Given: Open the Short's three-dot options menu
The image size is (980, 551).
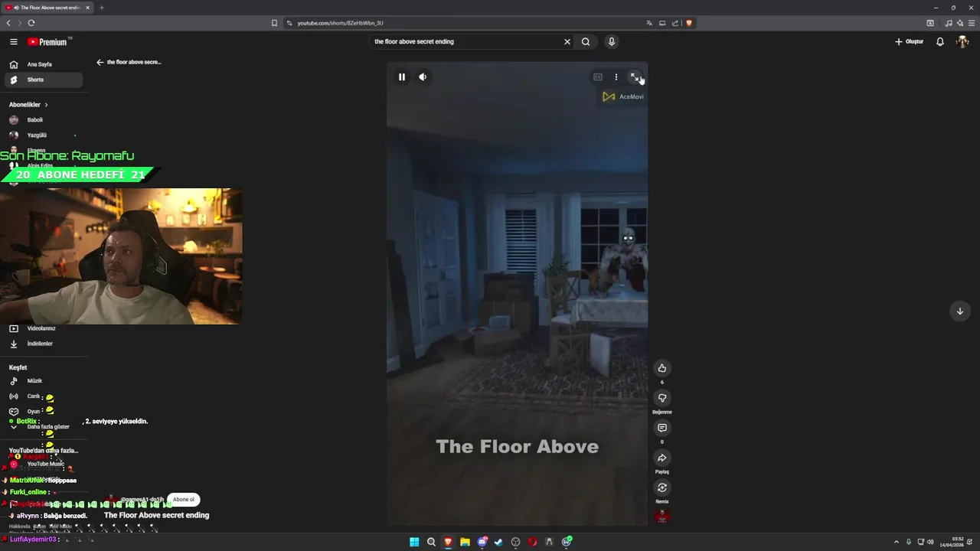Looking at the screenshot, I should click(616, 77).
